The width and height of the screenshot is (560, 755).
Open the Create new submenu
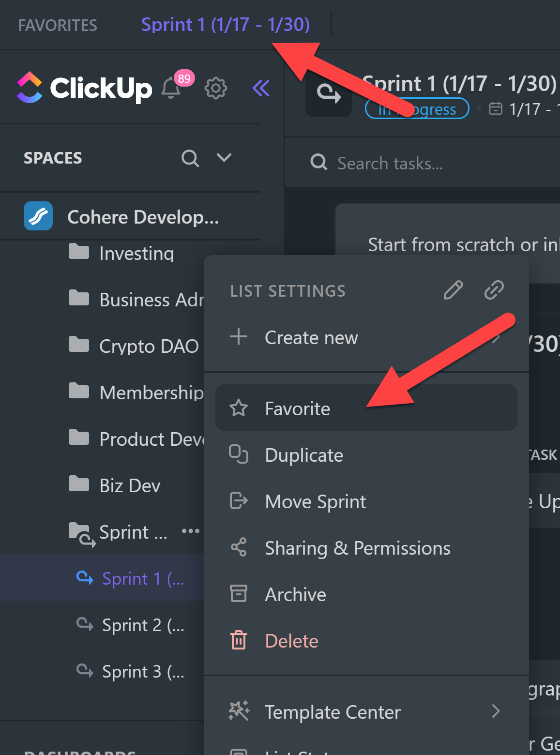[311, 337]
